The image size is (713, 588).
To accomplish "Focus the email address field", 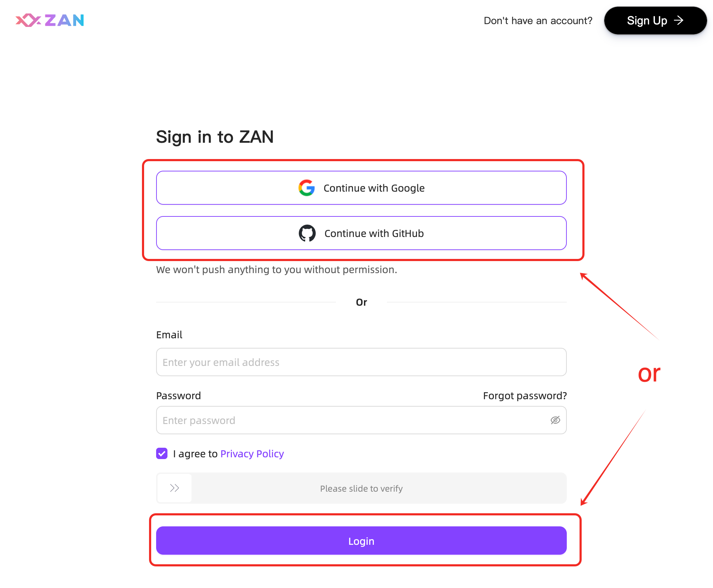I will (x=361, y=362).
